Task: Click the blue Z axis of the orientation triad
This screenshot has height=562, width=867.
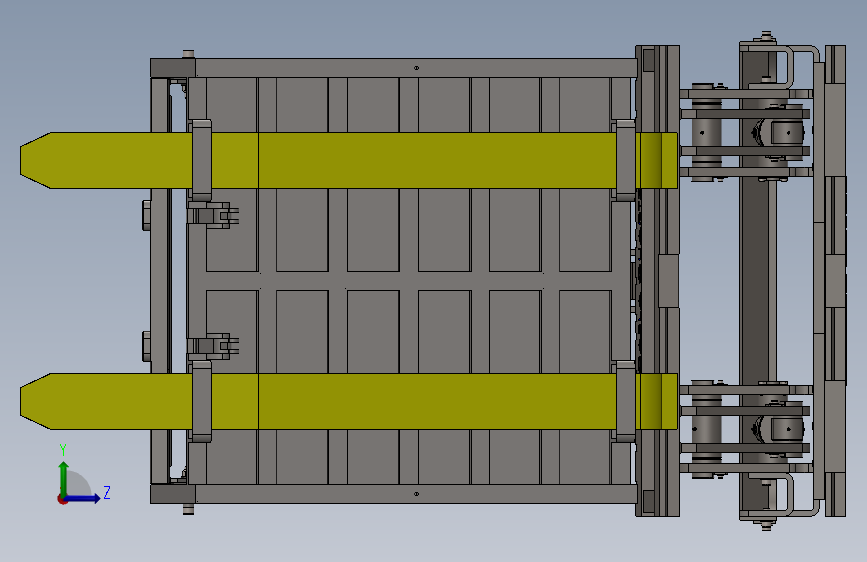Action: 82,498
